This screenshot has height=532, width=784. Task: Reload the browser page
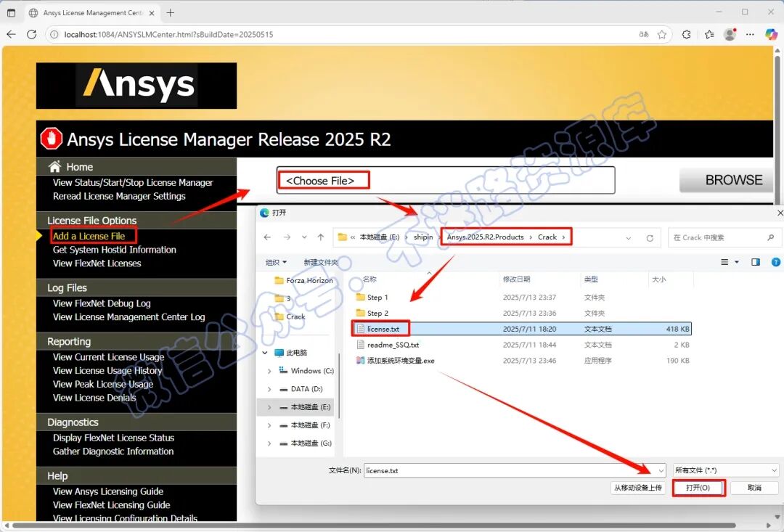tap(31, 35)
